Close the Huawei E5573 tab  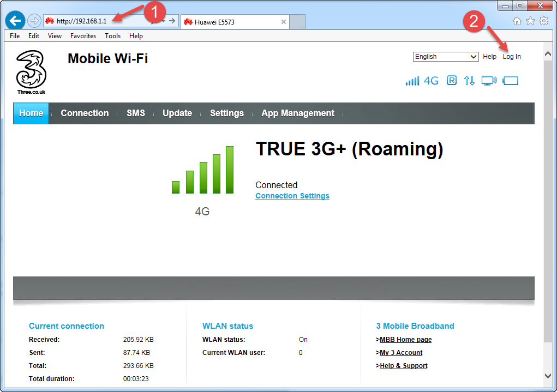(x=284, y=22)
